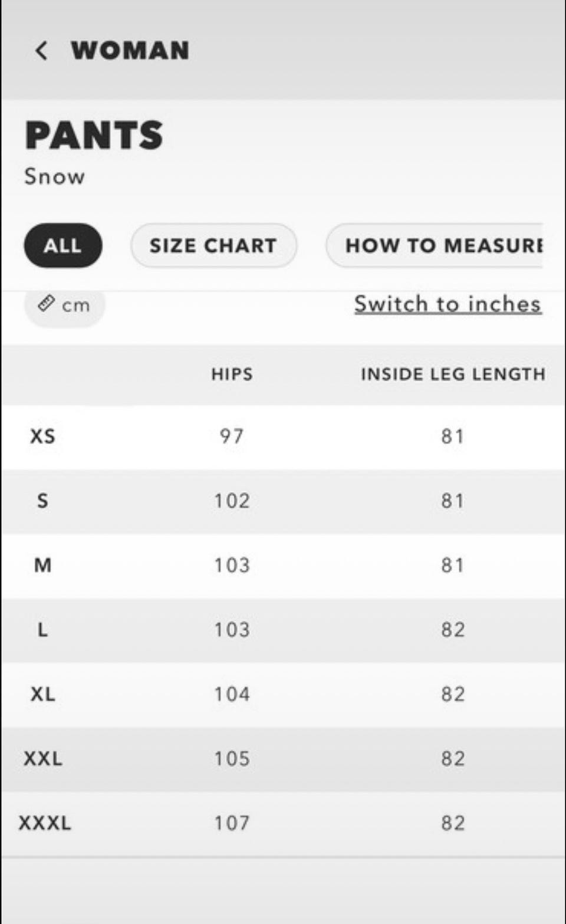Tap the back chevron beside WOMAN
The image size is (566, 924).
pyautogui.click(x=41, y=51)
